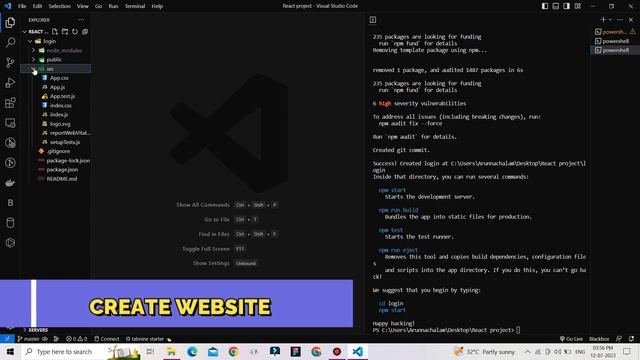Click Windows taskbar search box
This screenshot has height=360, width=640.
coord(80,351)
